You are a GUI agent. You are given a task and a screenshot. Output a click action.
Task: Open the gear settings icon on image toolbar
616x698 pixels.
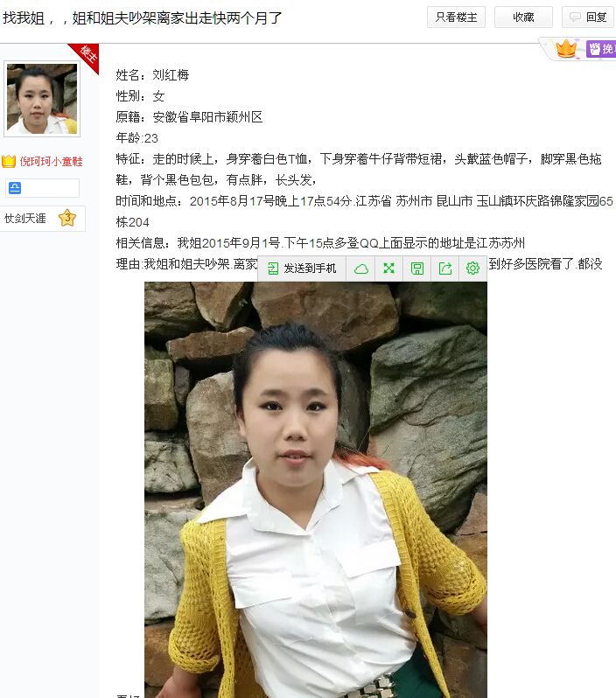[x=472, y=268]
